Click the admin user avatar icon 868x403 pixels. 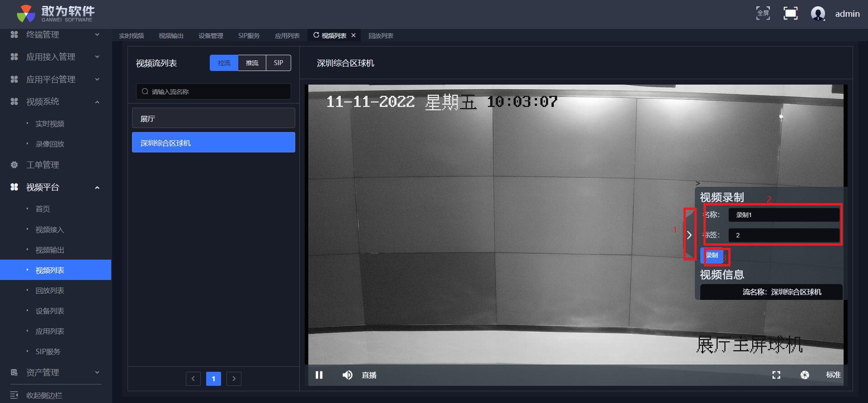pyautogui.click(x=818, y=14)
